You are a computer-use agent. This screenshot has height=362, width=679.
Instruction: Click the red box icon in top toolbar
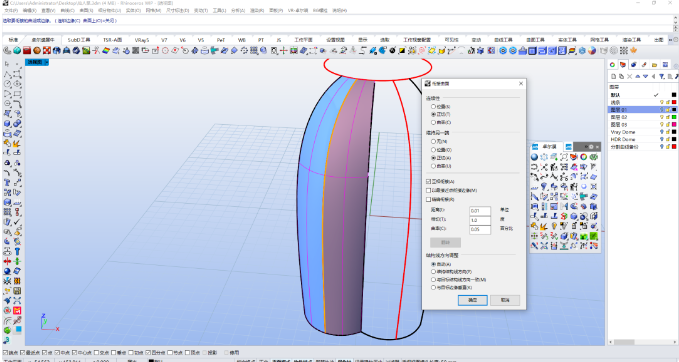pos(27,51)
